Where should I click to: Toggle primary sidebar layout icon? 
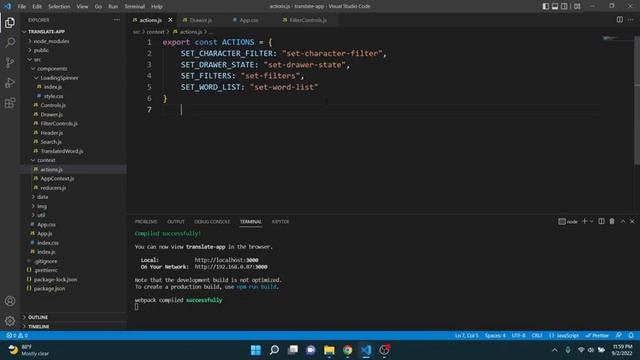(546, 6)
